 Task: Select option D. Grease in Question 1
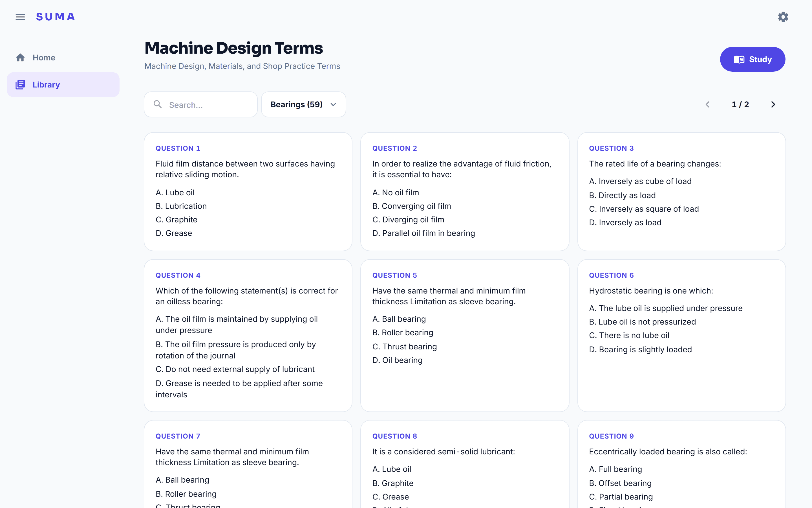[x=174, y=233]
